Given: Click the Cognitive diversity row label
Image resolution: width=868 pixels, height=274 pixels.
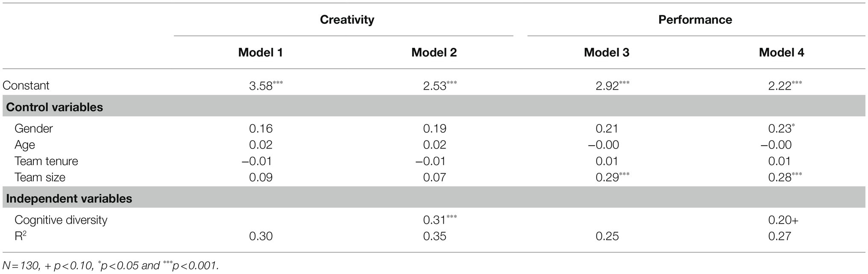Looking at the screenshot, I should point(61,220).
